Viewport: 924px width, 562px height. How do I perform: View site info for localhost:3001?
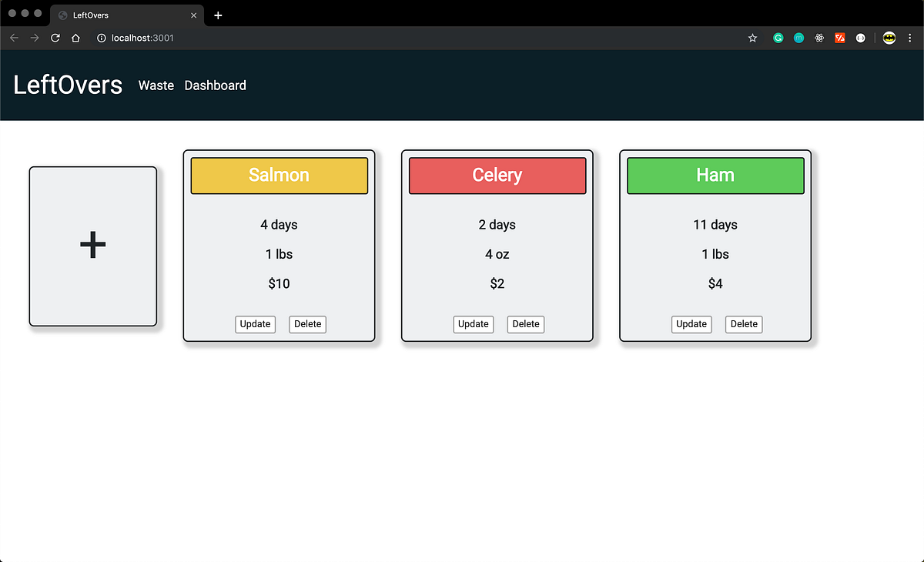(101, 37)
